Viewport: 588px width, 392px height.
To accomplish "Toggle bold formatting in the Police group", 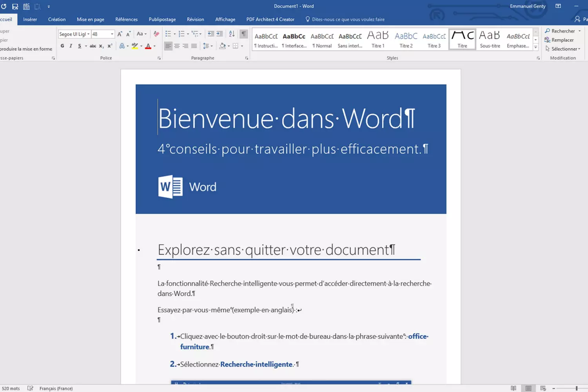I will point(62,46).
